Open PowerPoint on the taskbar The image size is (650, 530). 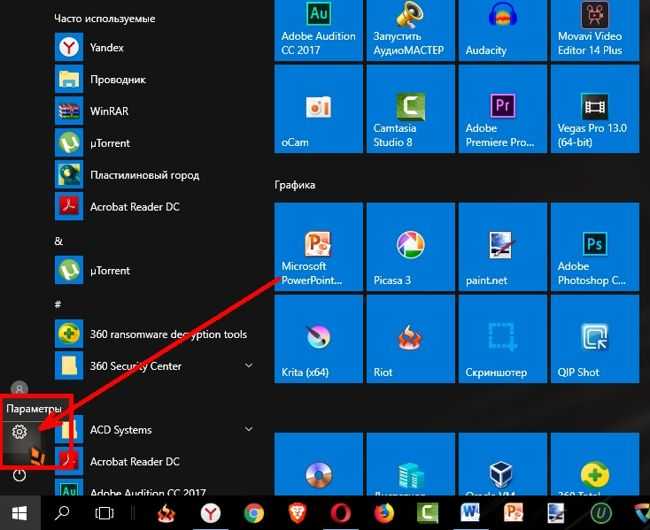pos(513,513)
